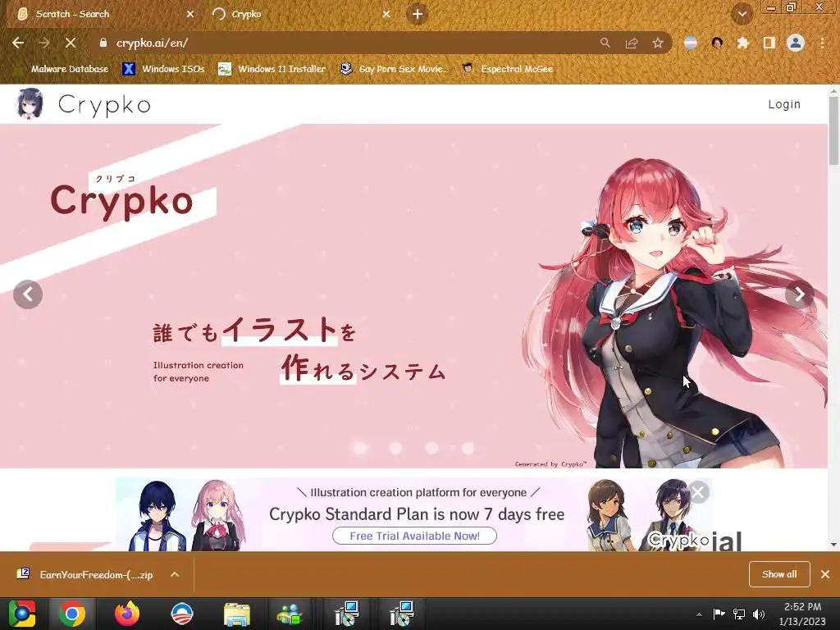The width and height of the screenshot is (840, 630).
Task: Click the share page icon in address bar
Action: coord(632,43)
